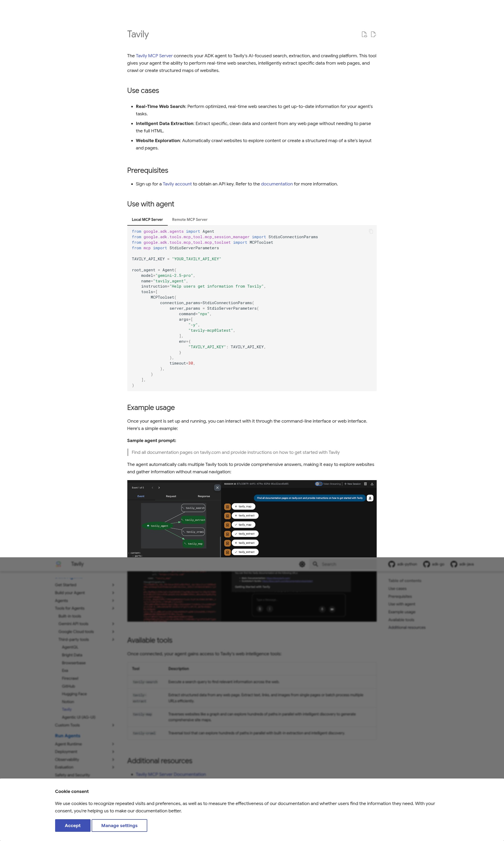The height and width of the screenshot is (841, 504).
Task: Click the tavily_extract node in graph
Action: 193,520
